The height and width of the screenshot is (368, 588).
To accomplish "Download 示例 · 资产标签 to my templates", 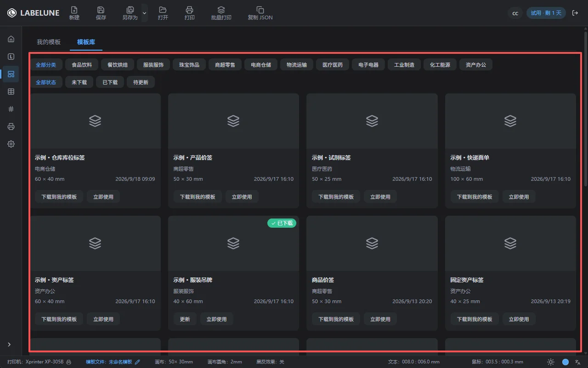I will click(x=59, y=319).
